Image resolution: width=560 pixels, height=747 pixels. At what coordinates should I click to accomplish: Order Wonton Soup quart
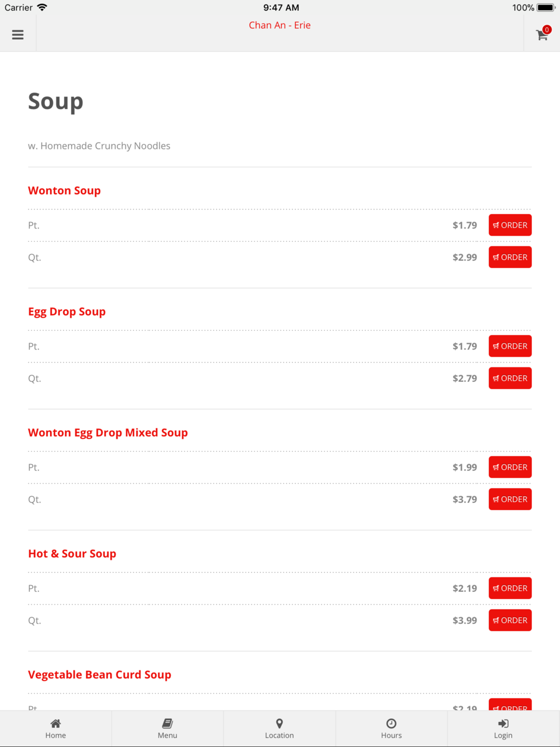[x=510, y=257]
